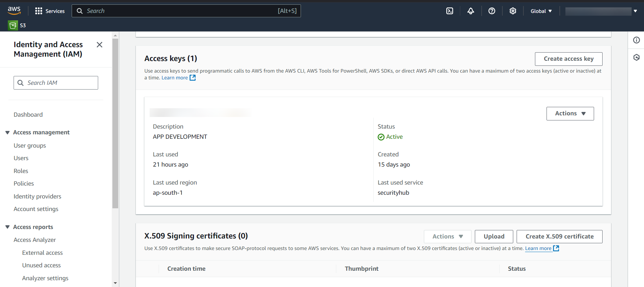Focus the top AWS Search field
The image size is (644, 287).
pyautogui.click(x=186, y=11)
